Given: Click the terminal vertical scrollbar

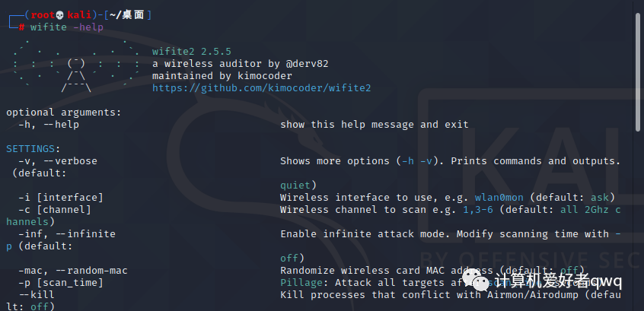Looking at the screenshot, I should pyautogui.click(x=638, y=71).
